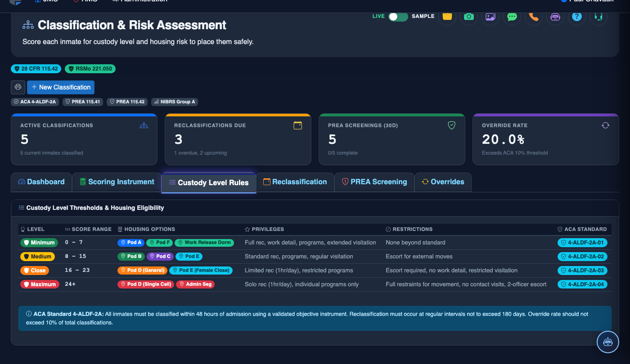Click the Work Release Dorm tag
The height and width of the screenshot is (364, 630).
(x=204, y=243)
